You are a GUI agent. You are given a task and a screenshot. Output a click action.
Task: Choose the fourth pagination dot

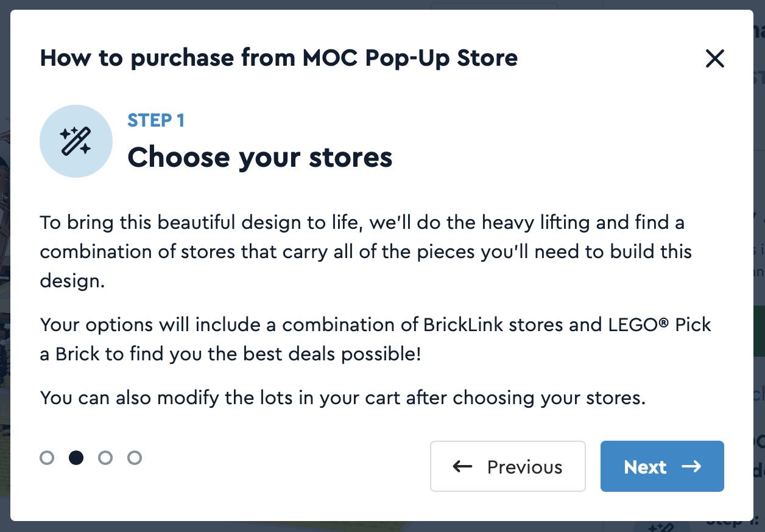pos(135,458)
